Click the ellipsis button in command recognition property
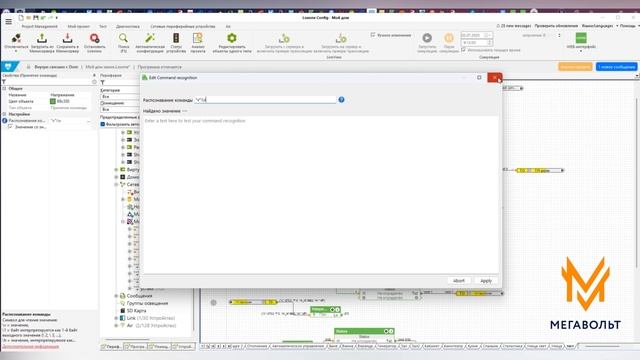The width and height of the screenshot is (640, 360). click(89, 121)
